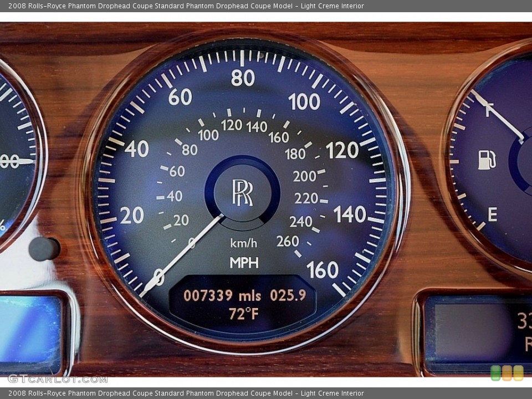532x399 pixels.
Task: Click the large 40 on the MPH scale
Action: (137, 149)
